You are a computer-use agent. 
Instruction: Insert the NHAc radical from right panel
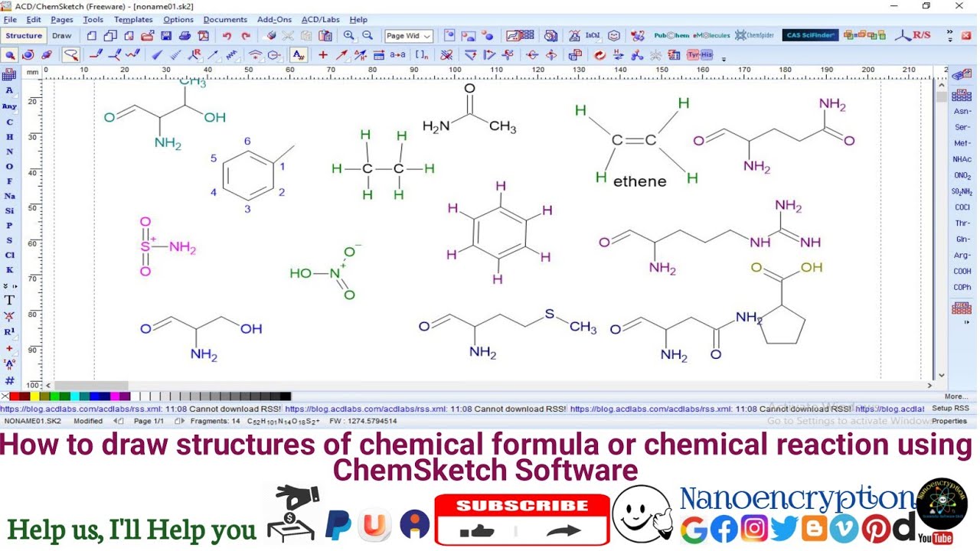pyautogui.click(x=962, y=159)
